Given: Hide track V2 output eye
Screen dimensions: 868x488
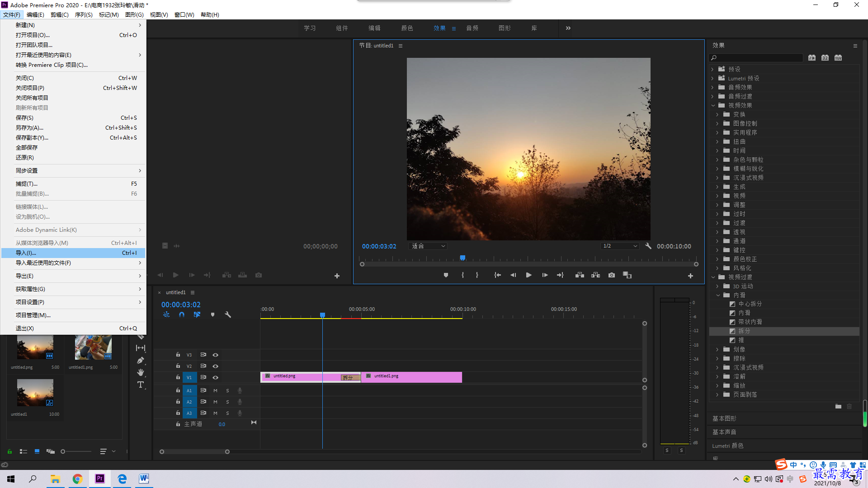Looking at the screenshot, I should coord(216,366).
